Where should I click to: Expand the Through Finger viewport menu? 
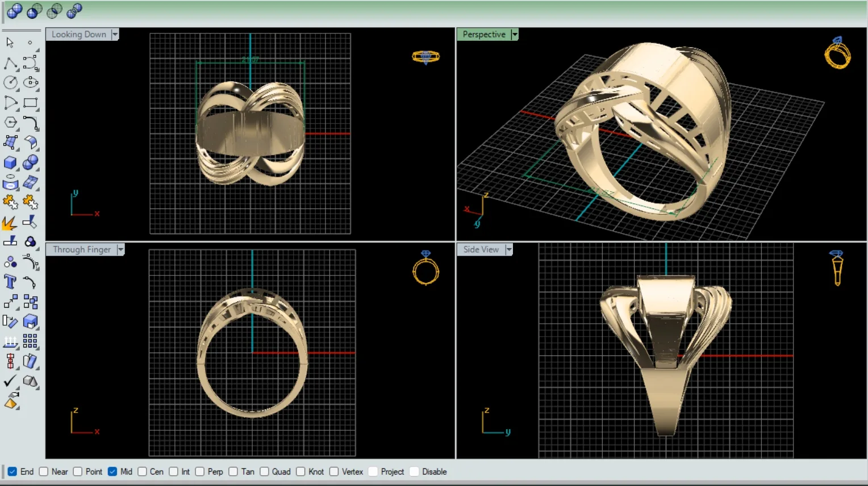point(120,250)
